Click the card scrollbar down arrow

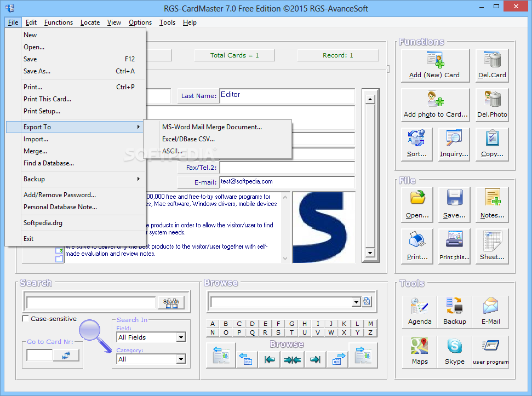coord(370,252)
